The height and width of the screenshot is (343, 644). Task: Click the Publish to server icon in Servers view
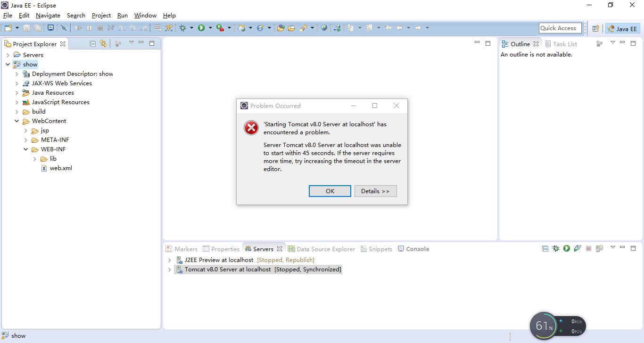[x=600, y=248]
